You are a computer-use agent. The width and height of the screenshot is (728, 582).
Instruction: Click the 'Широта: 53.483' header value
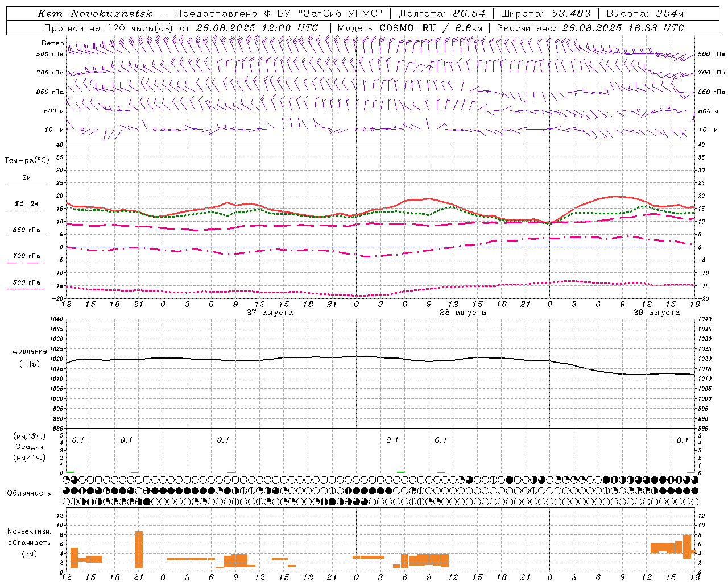coord(545,14)
